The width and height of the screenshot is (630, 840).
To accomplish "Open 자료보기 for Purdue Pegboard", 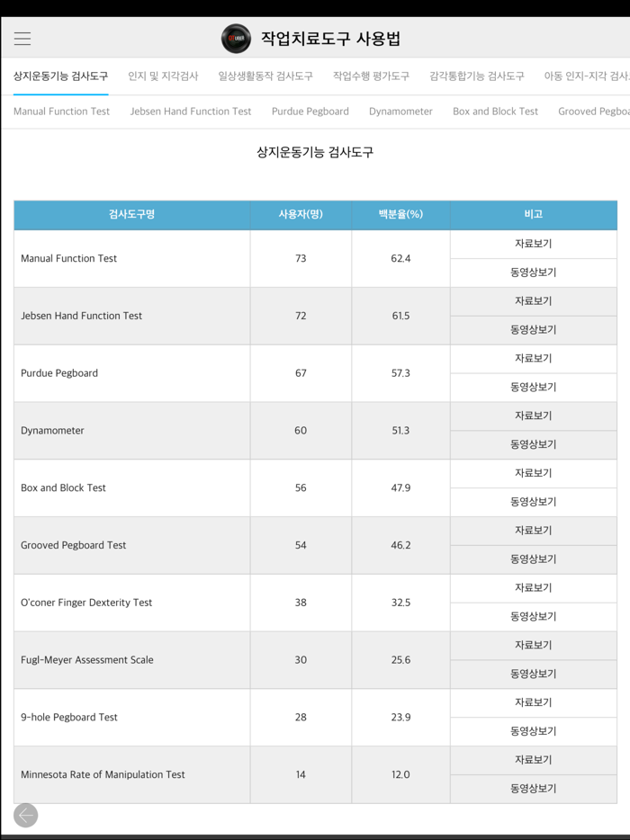I will pyautogui.click(x=533, y=358).
